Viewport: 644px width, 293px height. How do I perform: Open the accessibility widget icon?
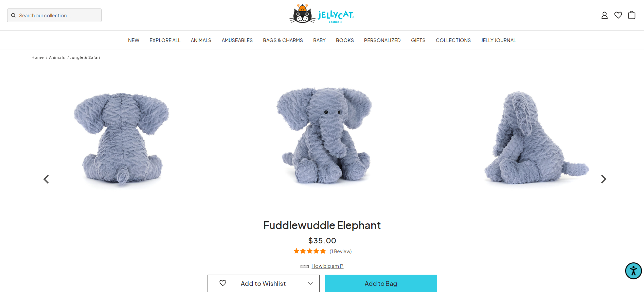point(633,271)
